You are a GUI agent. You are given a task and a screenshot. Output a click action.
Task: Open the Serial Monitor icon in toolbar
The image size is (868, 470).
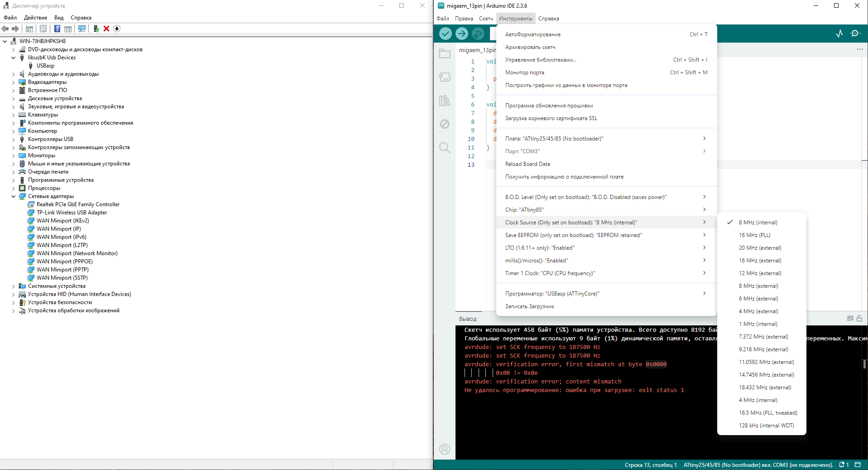click(855, 34)
